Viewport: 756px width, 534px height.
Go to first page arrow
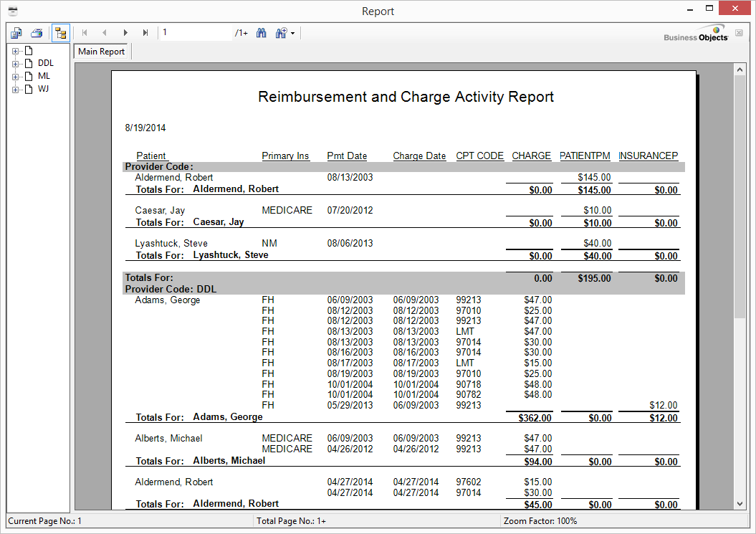coord(85,33)
